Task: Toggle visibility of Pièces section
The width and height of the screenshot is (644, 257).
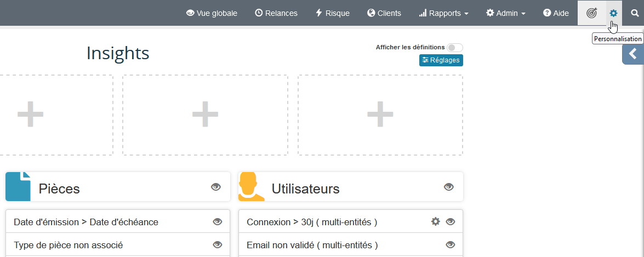Action: tap(216, 187)
